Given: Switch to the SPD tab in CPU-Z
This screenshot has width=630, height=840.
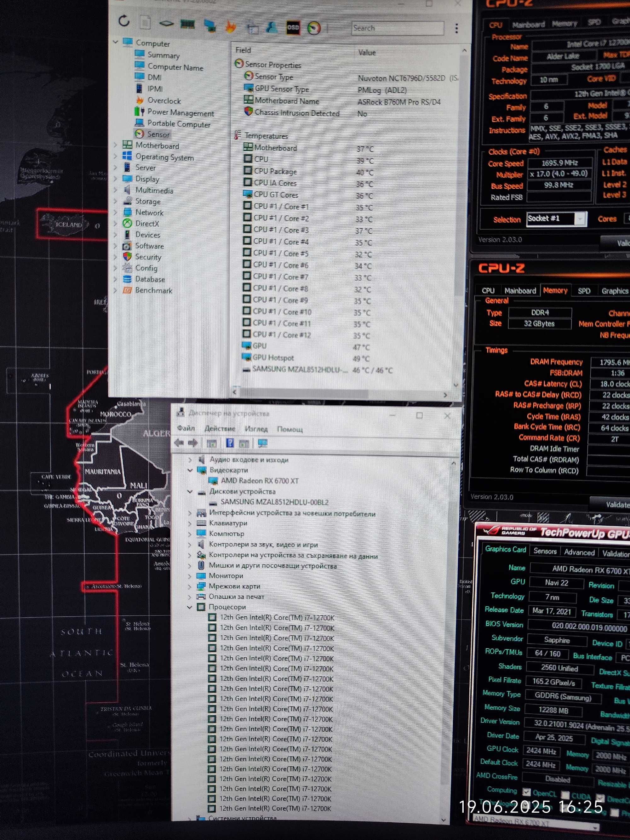Looking at the screenshot, I should tap(584, 291).
